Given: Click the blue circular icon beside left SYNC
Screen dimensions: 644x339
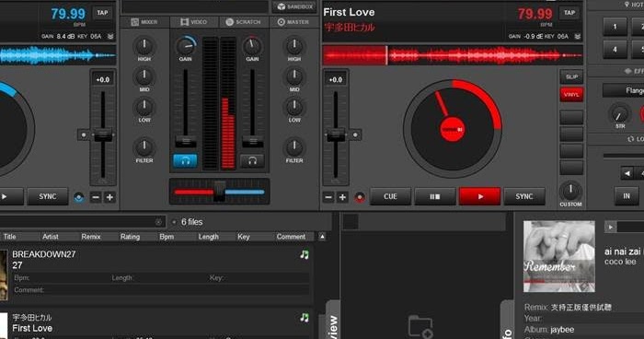Looking at the screenshot, I should point(79,197).
